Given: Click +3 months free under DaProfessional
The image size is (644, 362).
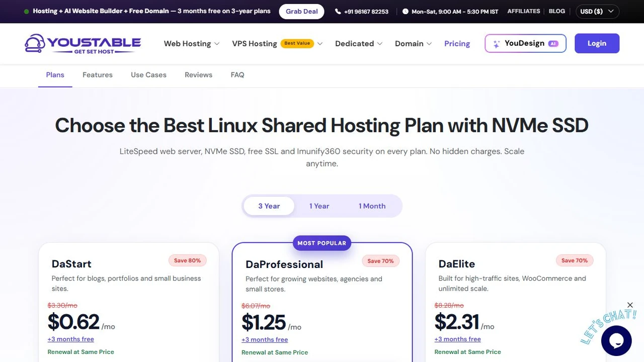Looking at the screenshot, I should pyautogui.click(x=265, y=340).
